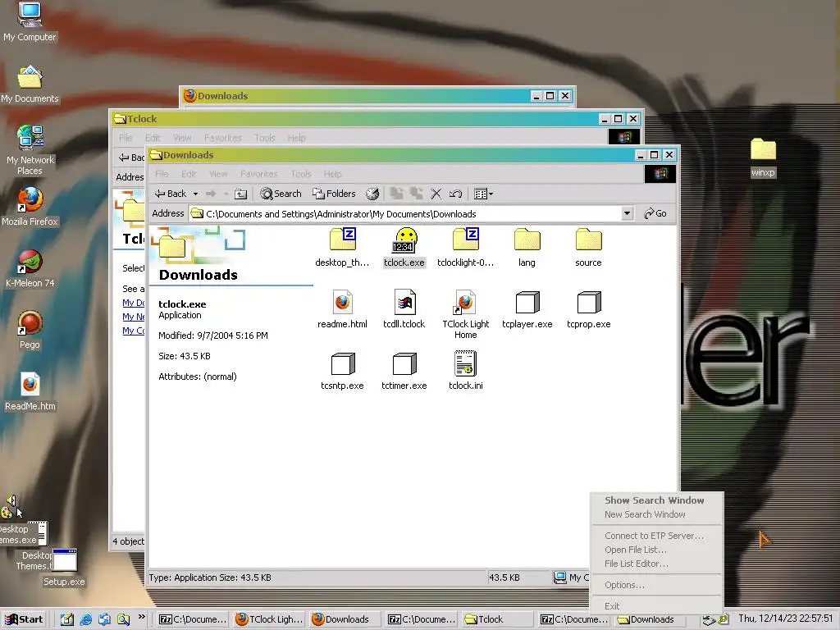This screenshot has height=630, width=840.
Task: Click the Delete X toolbar icon
Action: click(436, 194)
